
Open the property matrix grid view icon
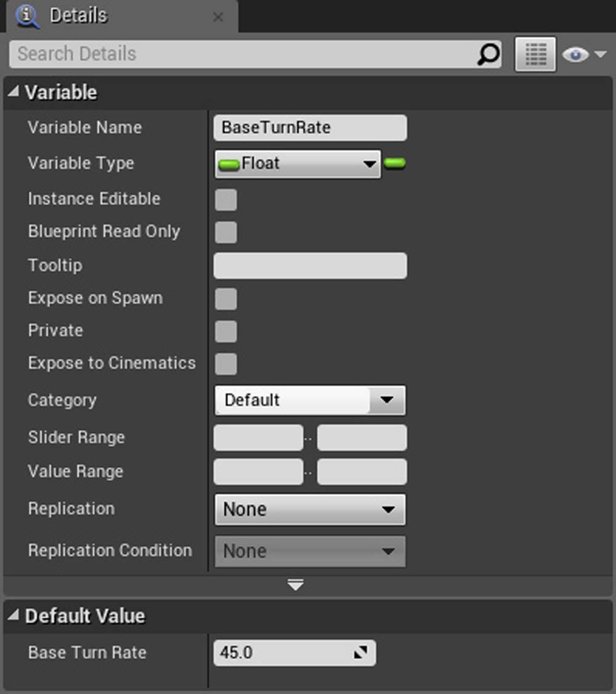click(x=535, y=54)
